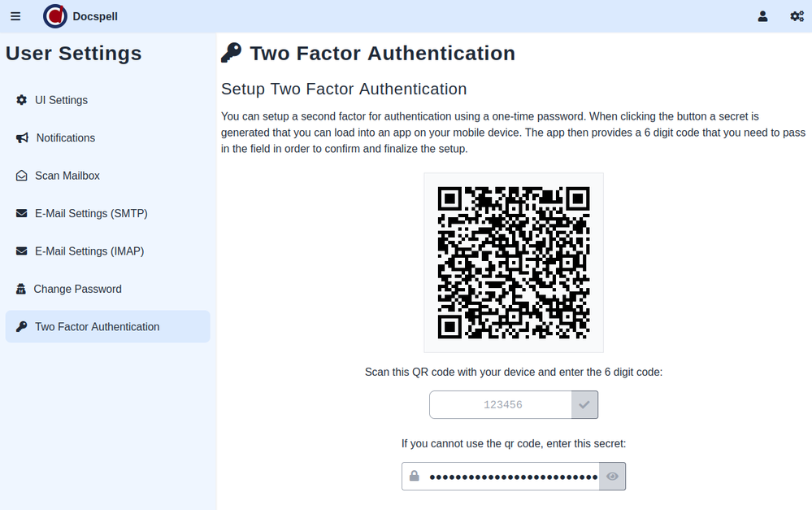The width and height of the screenshot is (812, 510).
Task: Click the UI Settings gear icon
Action: 21,100
